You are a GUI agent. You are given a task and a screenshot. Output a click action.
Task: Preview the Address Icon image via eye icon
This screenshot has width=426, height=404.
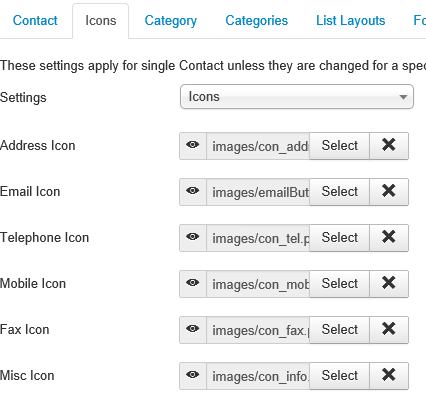(193, 146)
